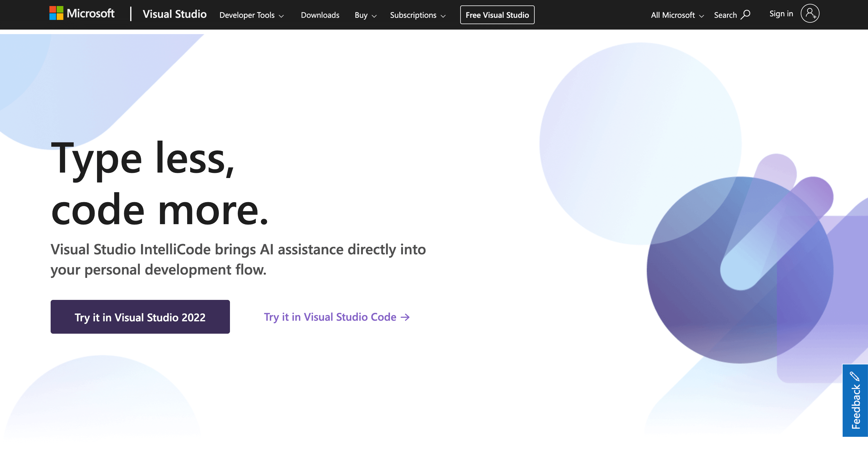Expand the Buy dropdown

tap(366, 15)
